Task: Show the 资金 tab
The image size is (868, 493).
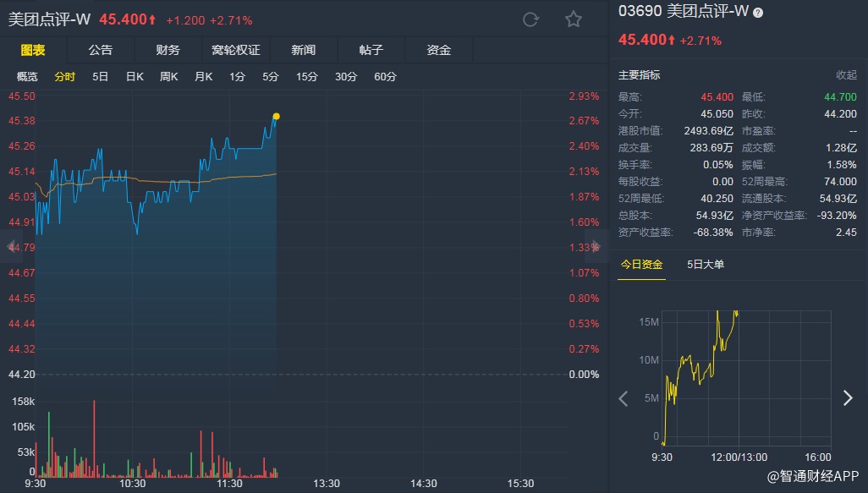Action: click(439, 50)
